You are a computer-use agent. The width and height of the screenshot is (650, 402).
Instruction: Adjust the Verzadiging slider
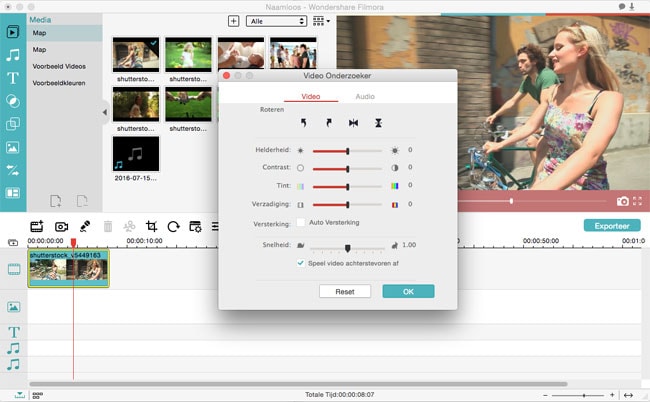click(347, 204)
